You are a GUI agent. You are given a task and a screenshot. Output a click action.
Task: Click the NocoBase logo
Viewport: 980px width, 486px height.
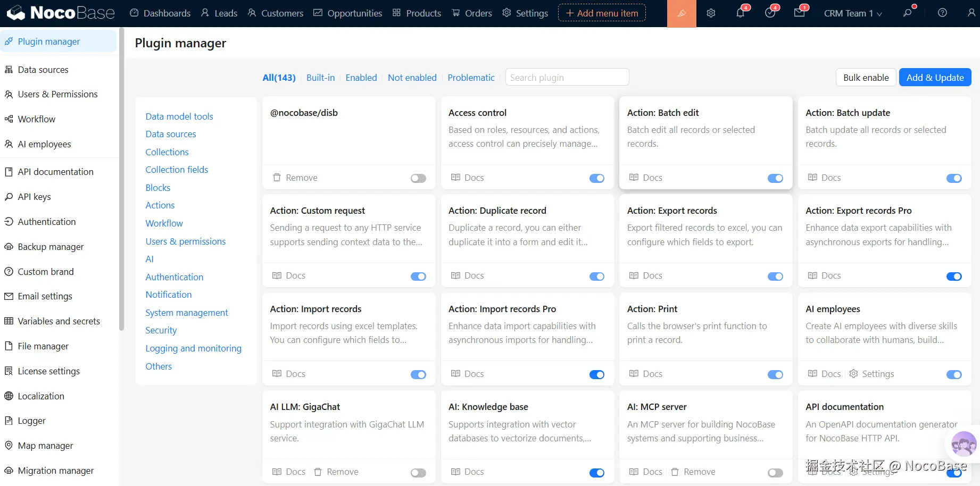point(61,13)
